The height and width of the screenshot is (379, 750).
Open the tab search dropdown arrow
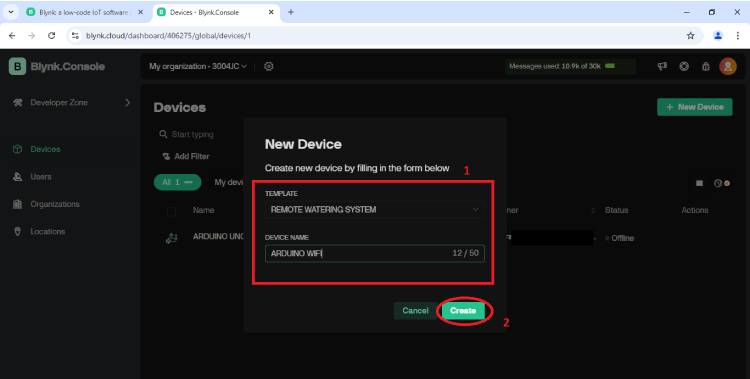click(x=11, y=12)
